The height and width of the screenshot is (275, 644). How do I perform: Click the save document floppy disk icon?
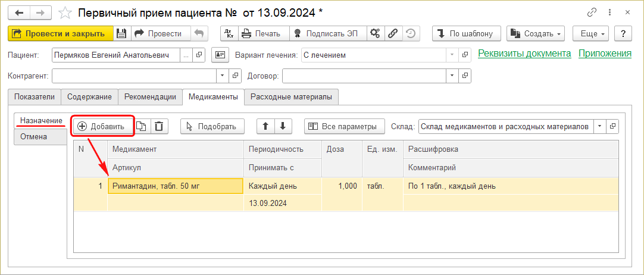pyautogui.click(x=121, y=34)
